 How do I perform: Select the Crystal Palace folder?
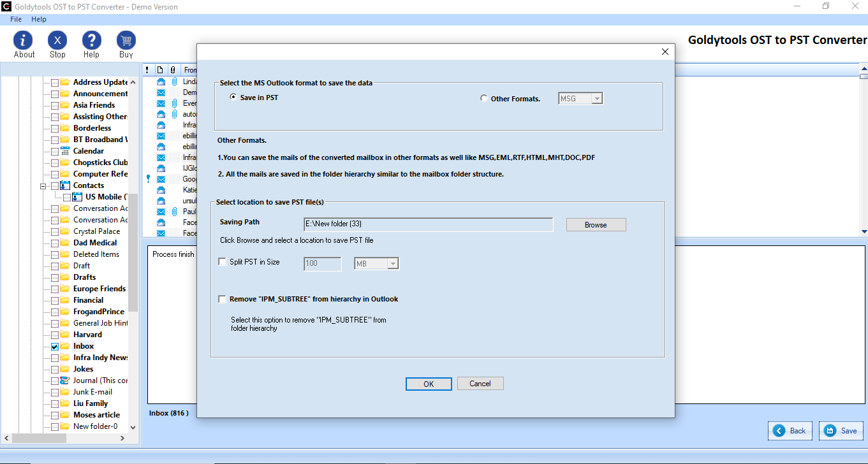96,231
